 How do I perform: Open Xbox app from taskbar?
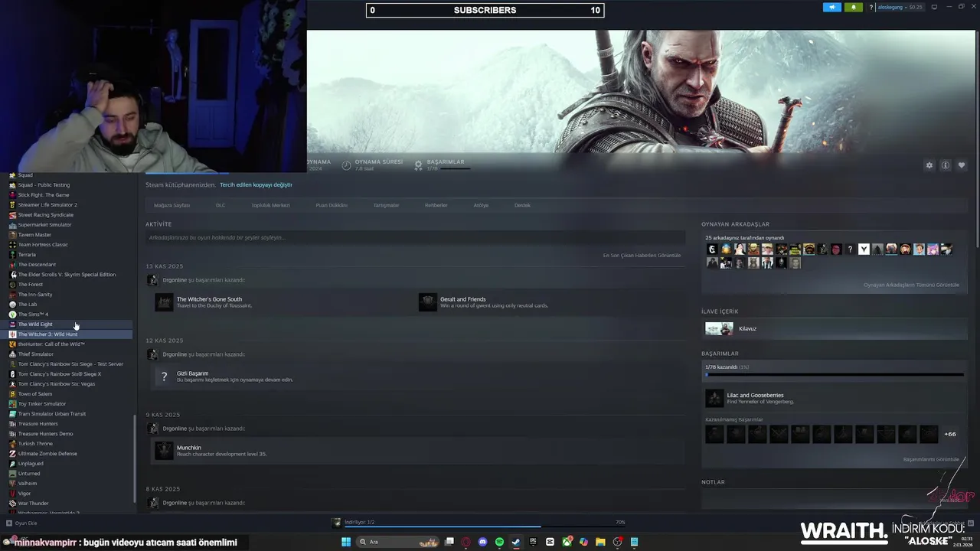567,542
